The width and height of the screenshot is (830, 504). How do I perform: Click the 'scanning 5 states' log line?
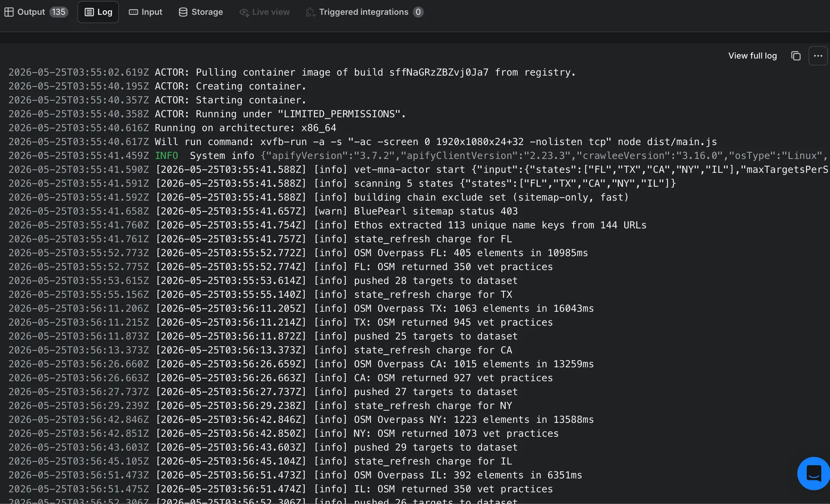click(342, 183)
